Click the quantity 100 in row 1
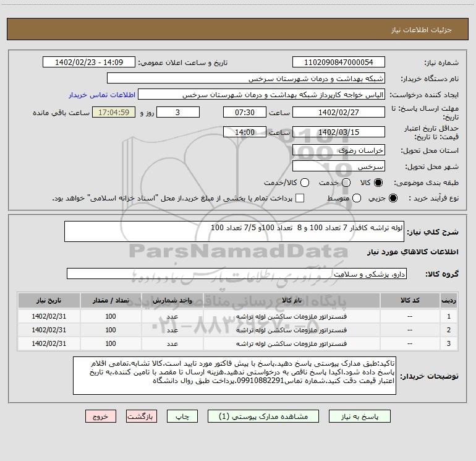The width and height of the screenshot is (476, 461). (111, 316)
